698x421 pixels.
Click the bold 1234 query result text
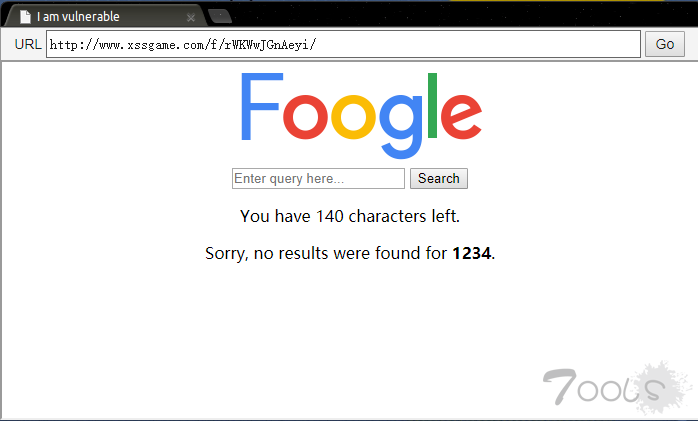pyautogui.click(x=472, y=253)
